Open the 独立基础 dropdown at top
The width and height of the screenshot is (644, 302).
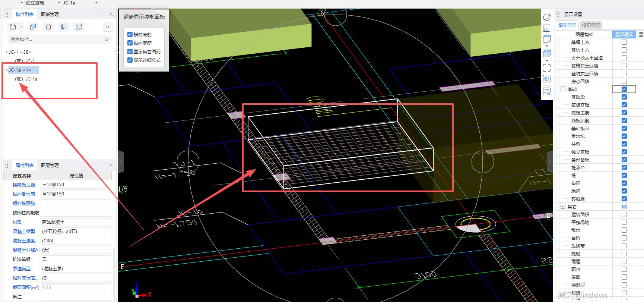click(59, 3)
